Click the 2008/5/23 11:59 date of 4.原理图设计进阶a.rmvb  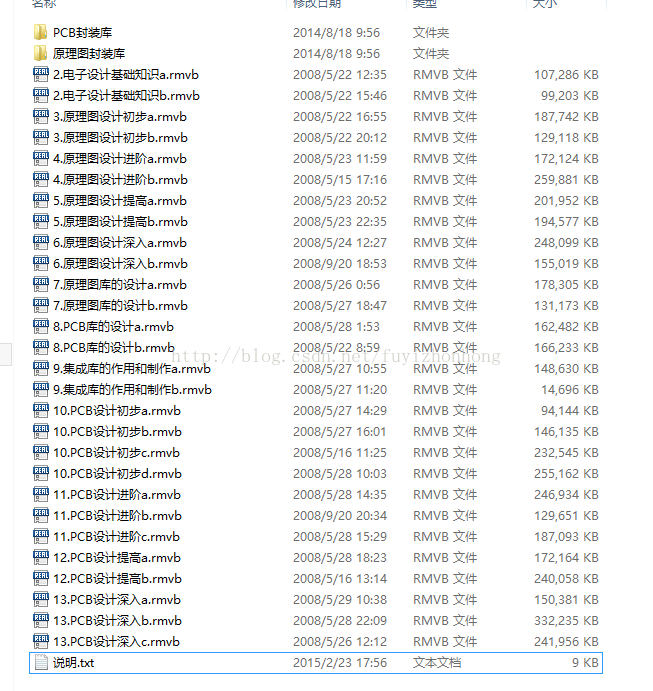[x=340, y=159]
